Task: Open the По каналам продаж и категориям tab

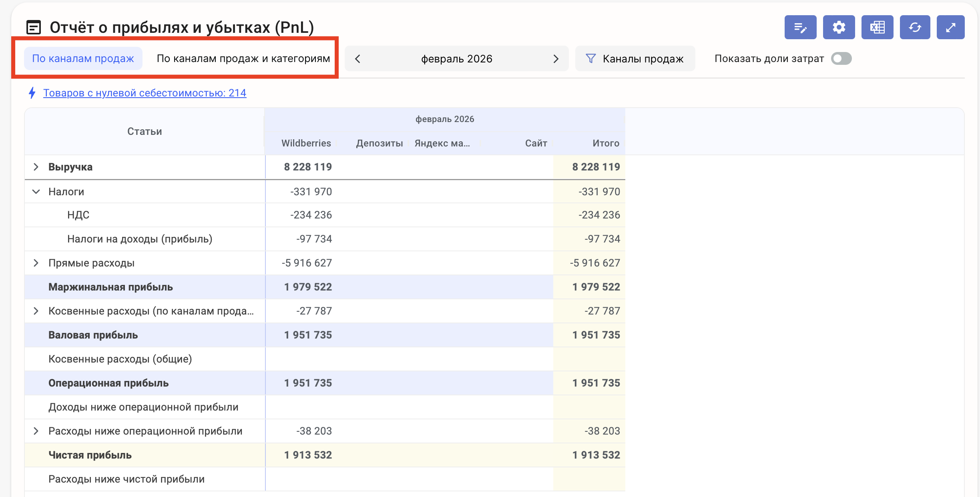Action: pos(243,58)
